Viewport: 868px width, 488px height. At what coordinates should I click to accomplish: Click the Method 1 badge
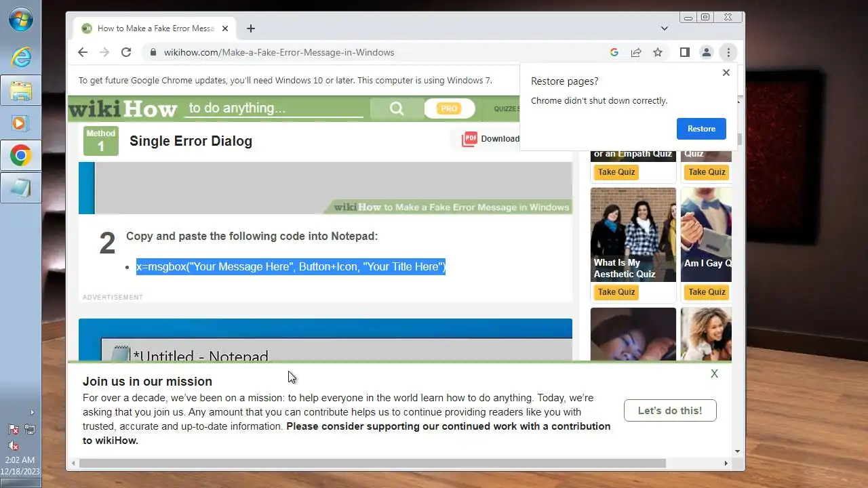(x=101, y=141)
